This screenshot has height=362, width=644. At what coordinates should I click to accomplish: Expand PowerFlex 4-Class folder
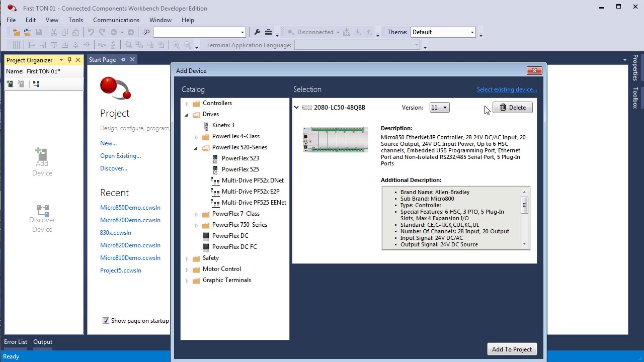(x=196, y=137)
